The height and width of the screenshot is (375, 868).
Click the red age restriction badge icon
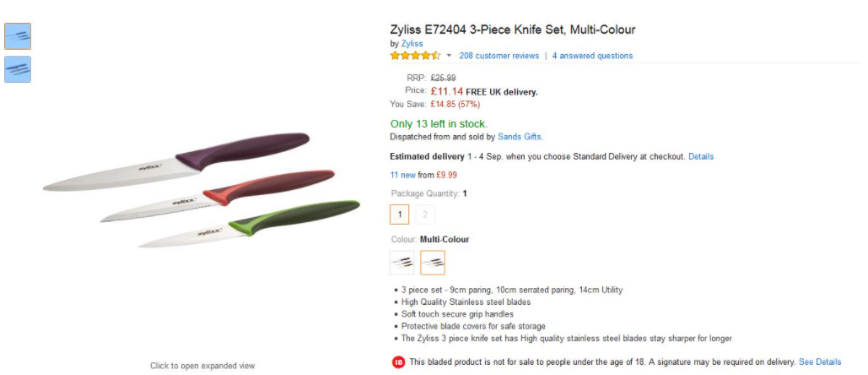click(x=398, y=362)
